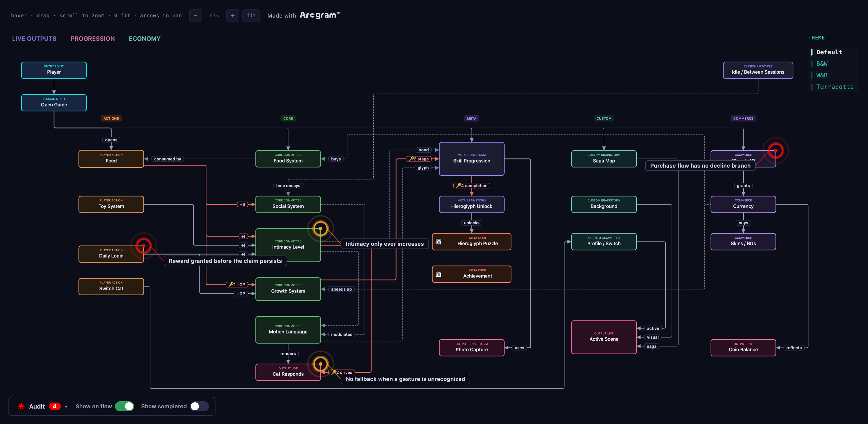Image resolution: width=868 pixels, height=424 pixels.
Task: Click the 'time decays' edge label
Action: (288, 185)
